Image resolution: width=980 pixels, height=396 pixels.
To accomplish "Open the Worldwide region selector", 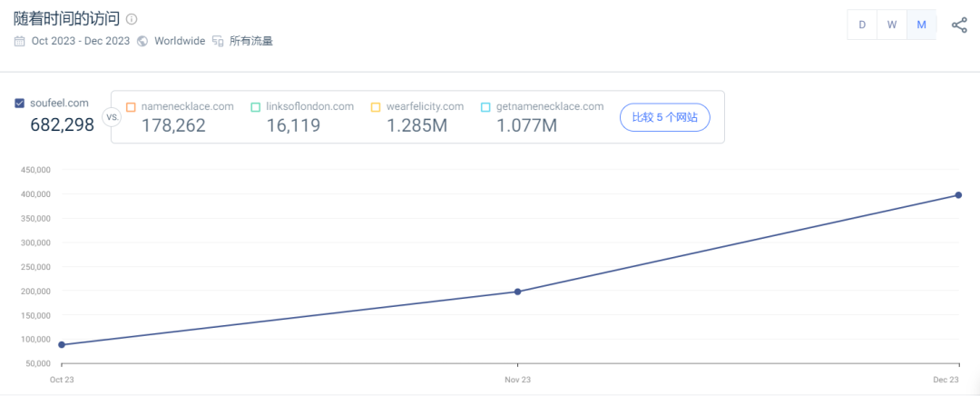I will pyautogui.click(x=179, y=41).
